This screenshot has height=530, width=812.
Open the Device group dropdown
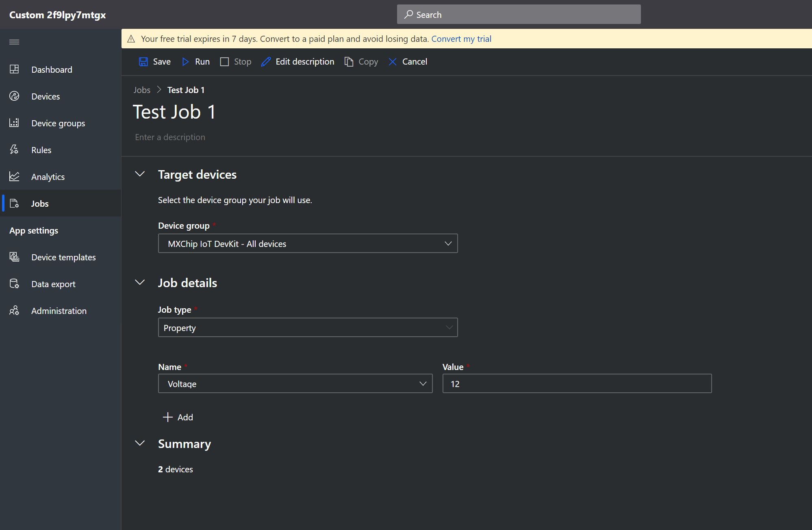click(308, 244)
